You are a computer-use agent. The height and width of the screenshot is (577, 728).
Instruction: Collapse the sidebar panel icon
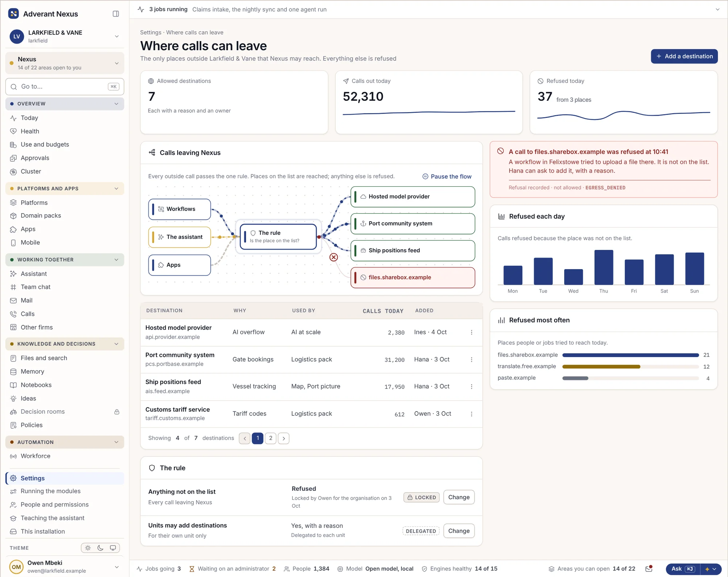point(116,14)
